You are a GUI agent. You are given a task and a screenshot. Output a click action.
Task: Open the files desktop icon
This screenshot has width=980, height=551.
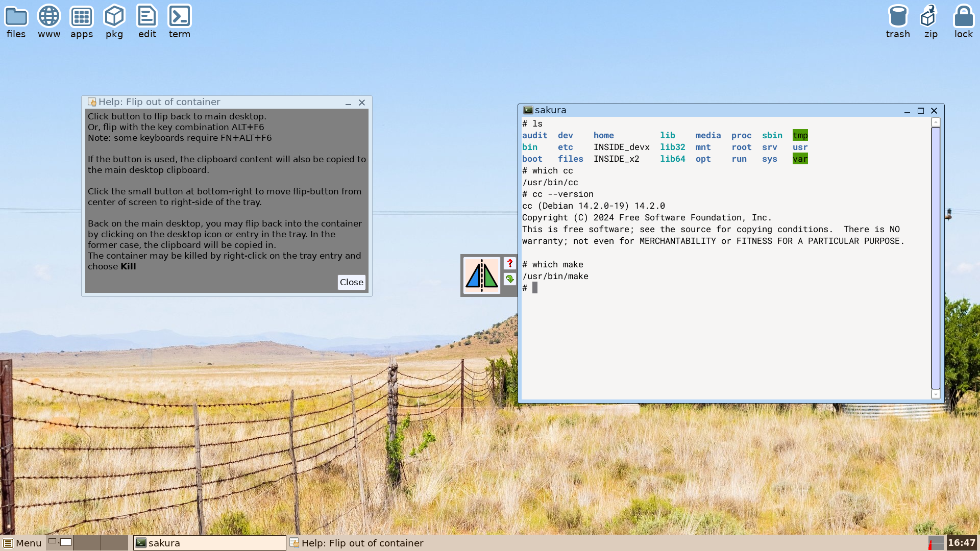16,21
